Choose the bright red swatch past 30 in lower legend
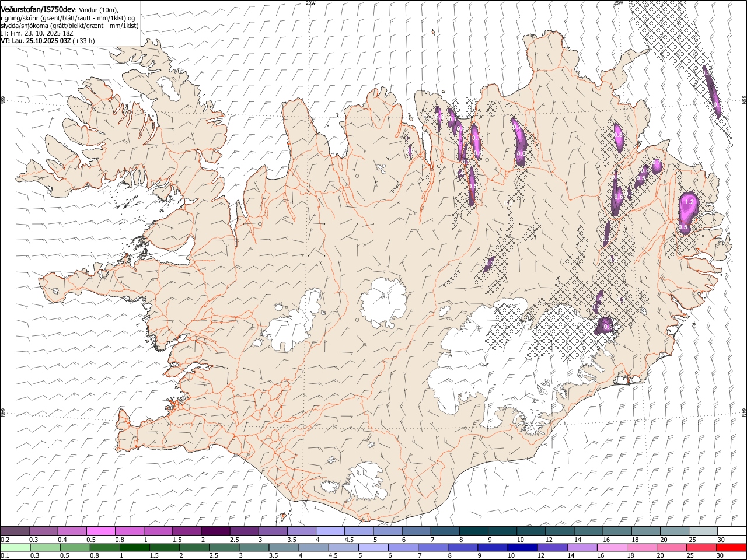747x560 pixels. [x=731, y=548]
